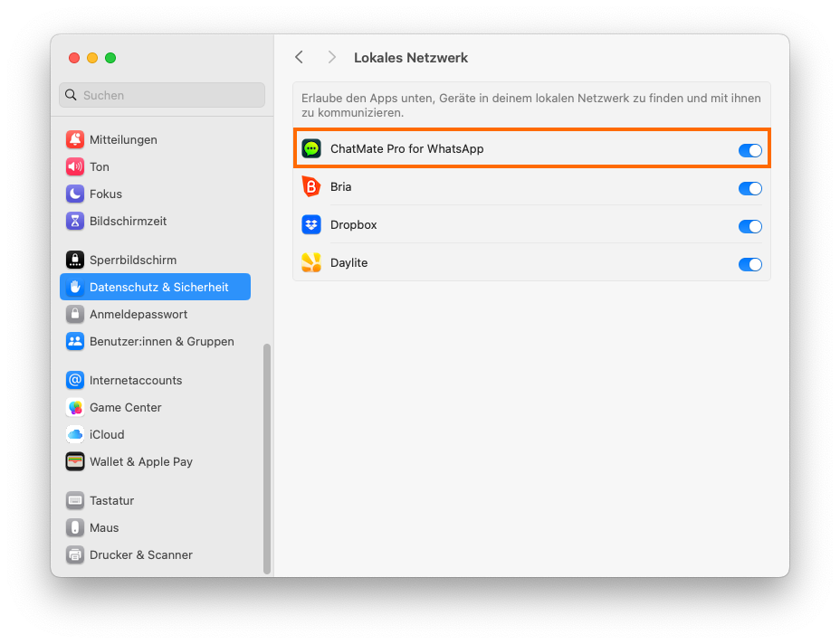
Task: Click the green zoom window button
Action: click(110, 58)
